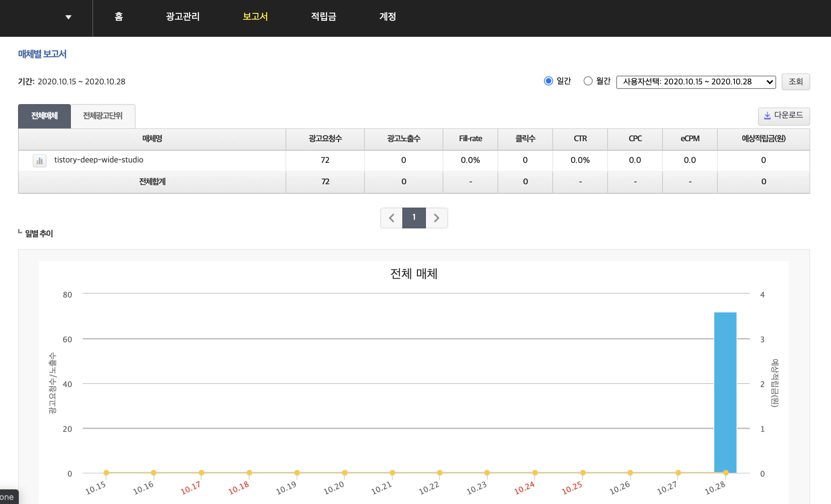Select the 전체매체 tab
The image size is (831, 504).
pos(44,116)
